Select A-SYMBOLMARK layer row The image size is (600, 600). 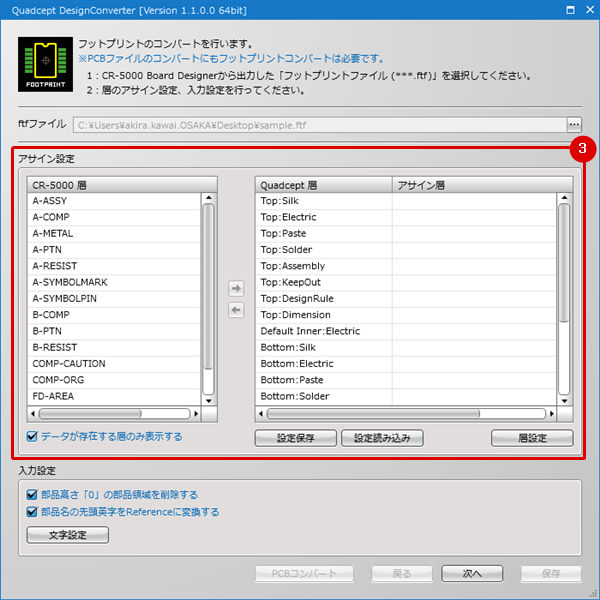point(114,282)
